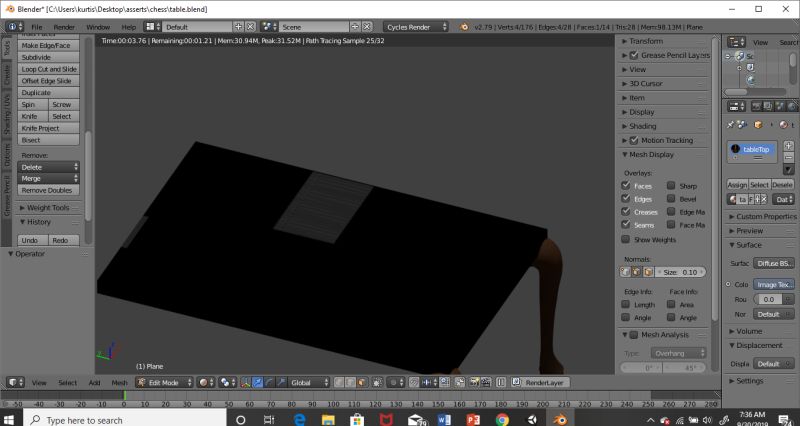Open the Outliner editor type selector
This screenshot has width=800, height=426.
pos(736,42)
